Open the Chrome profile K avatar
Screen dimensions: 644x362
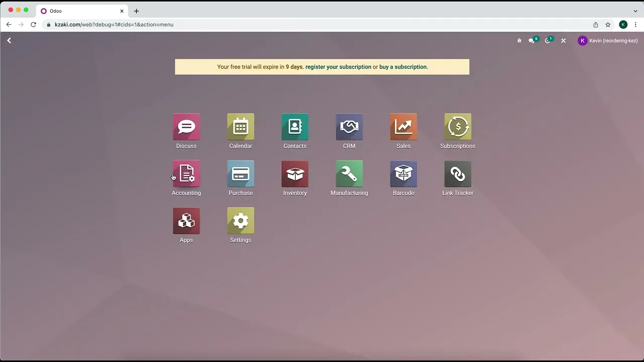pyautogui.click(x=623, y=24)
